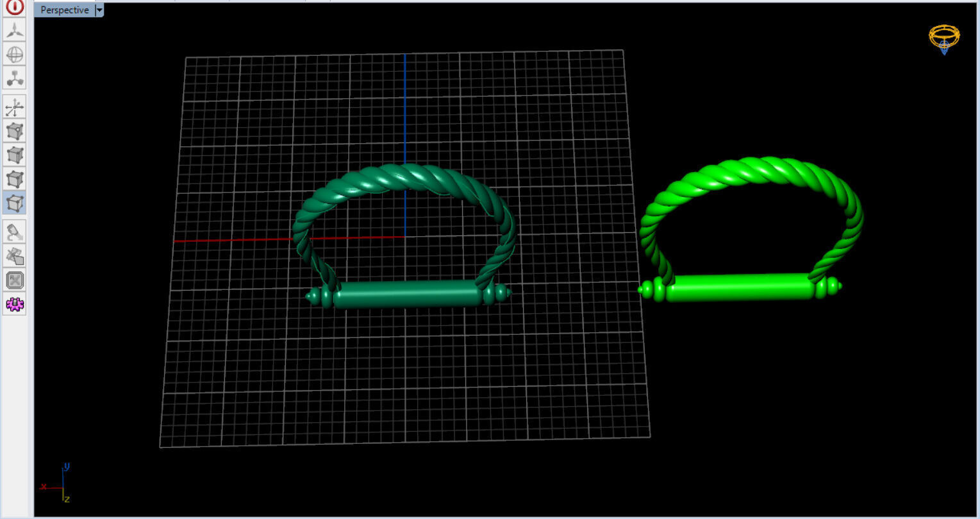Click the axes arrows gumball icon

pos(15,107)
